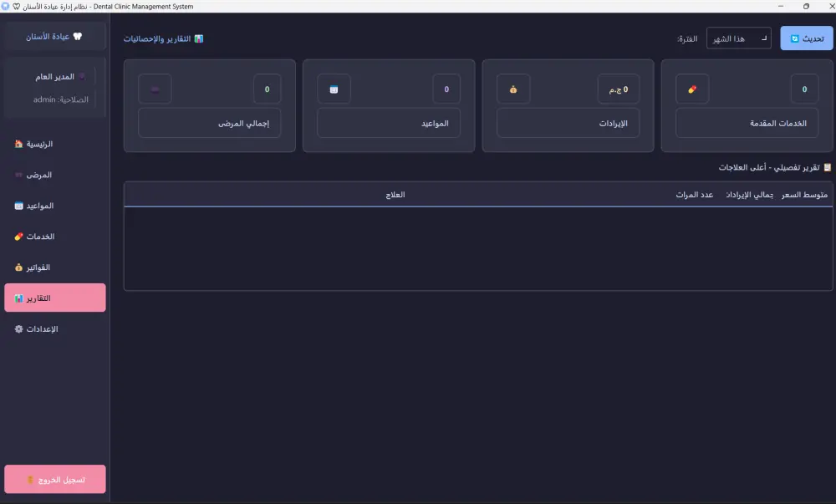
Task: Click the gear icon next to الإعدادات
Action: [18, 328]
